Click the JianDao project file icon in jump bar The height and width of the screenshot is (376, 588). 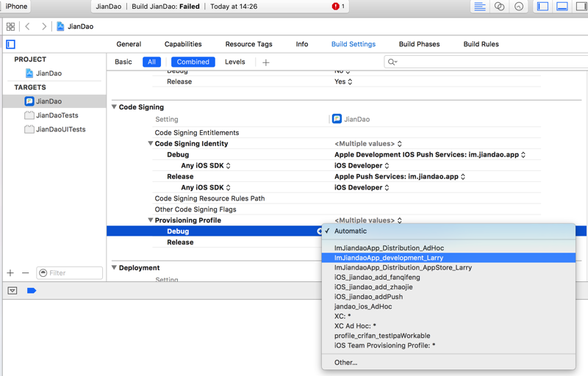[60, 26]
